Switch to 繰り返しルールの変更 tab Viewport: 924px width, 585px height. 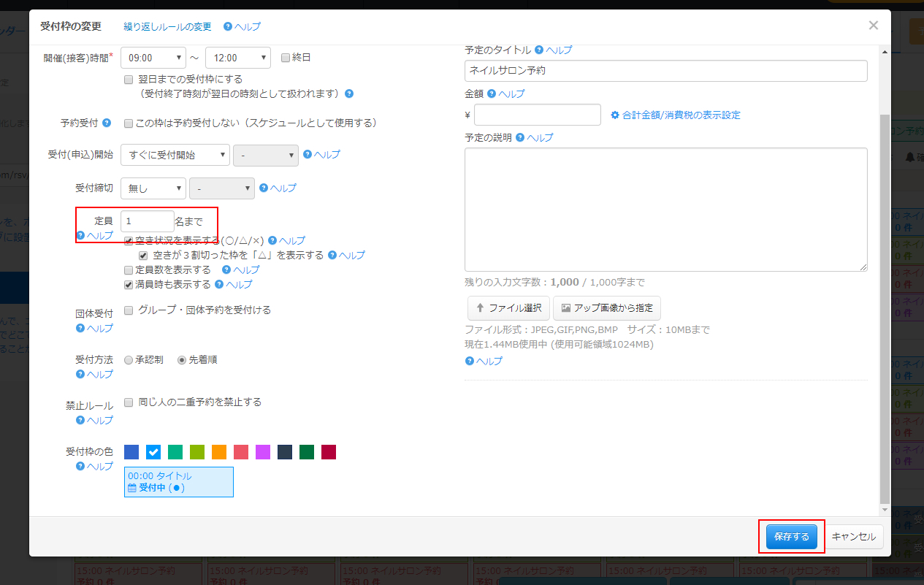(167, 26)
